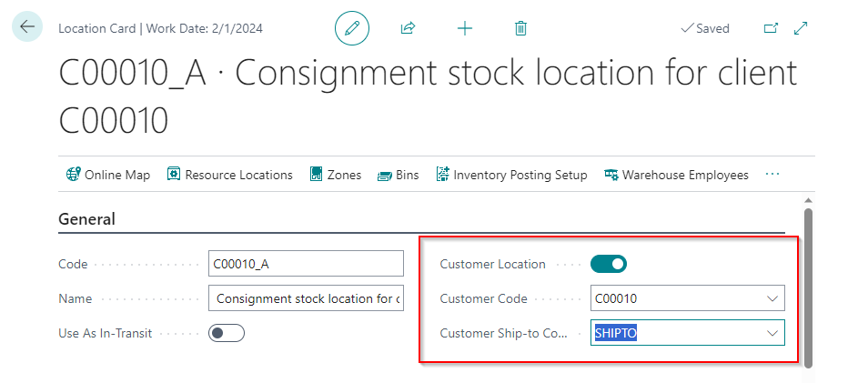Open Inventory Posting Setup
This screenshot has height=383, width=868.
coord(510,175)
